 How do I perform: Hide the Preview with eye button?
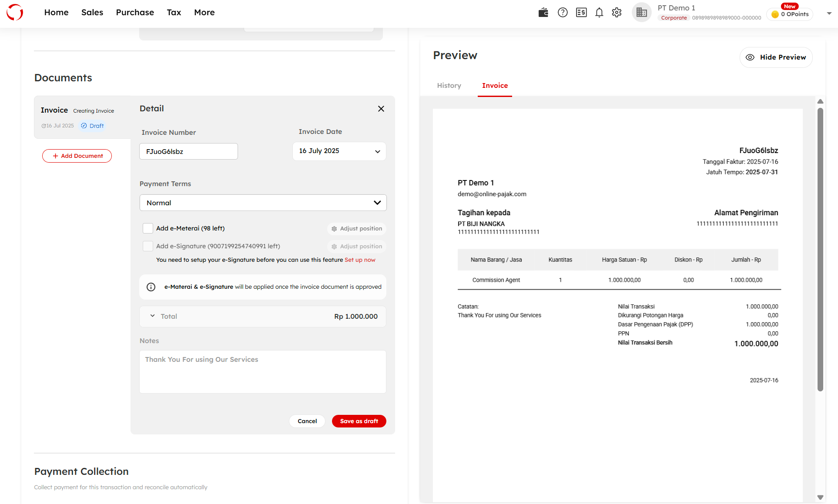coord(776,57)
